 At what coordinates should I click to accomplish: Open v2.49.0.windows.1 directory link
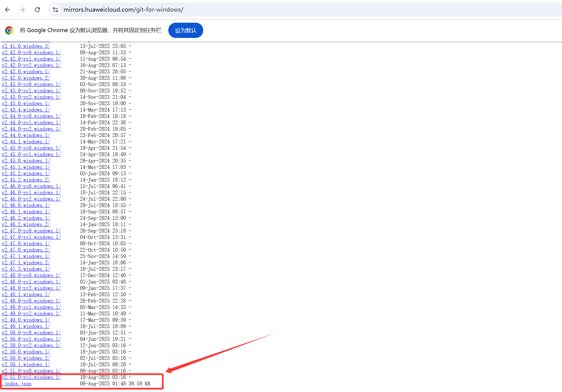click(x=26, y=320)
